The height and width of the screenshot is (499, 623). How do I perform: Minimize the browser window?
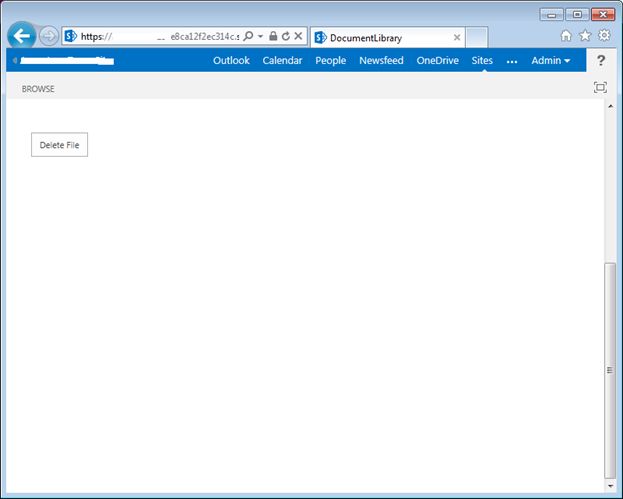pos(551,15)
